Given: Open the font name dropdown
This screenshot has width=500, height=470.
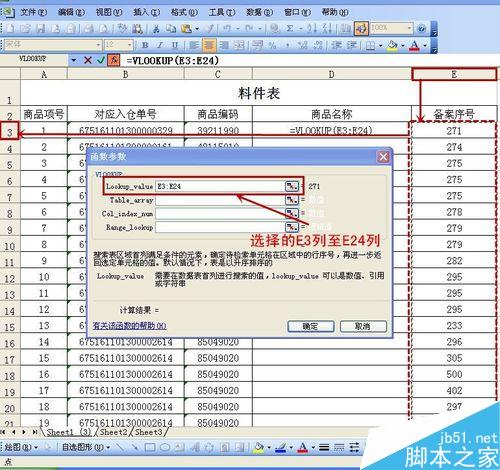Looking at the screenshot, I should coord(99,44).
